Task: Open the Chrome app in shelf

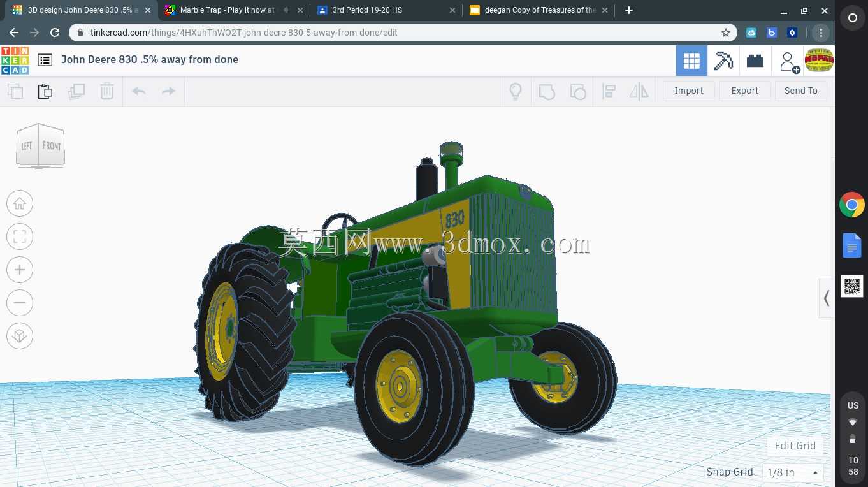Action: point(852,205)
